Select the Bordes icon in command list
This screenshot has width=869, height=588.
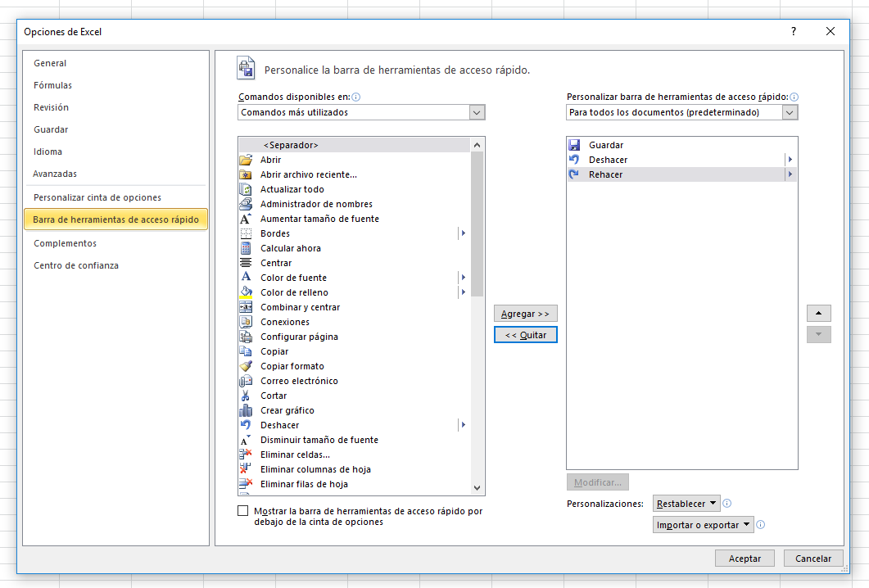point(246,234)
